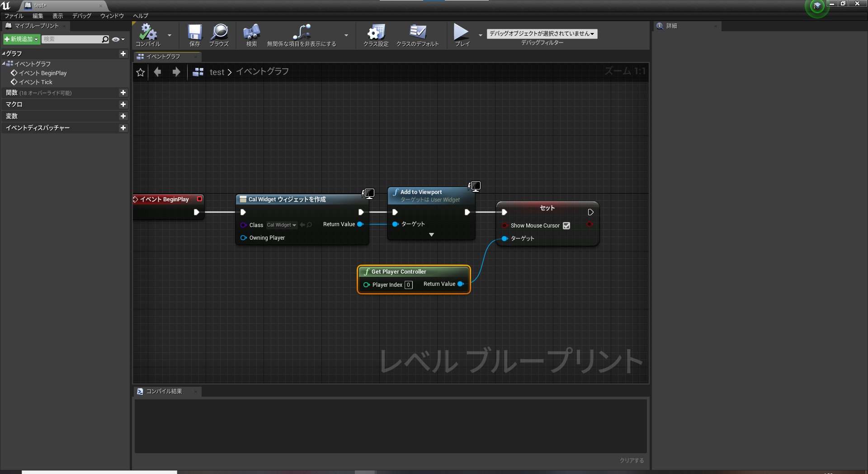Click the Compile (コンパイル) toolbar icon
This screenshot has height=474, width=868.
tap(148, 32)
